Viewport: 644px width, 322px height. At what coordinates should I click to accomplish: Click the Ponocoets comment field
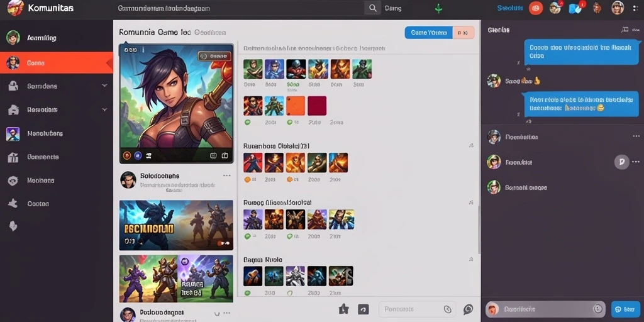pos(418,309)
